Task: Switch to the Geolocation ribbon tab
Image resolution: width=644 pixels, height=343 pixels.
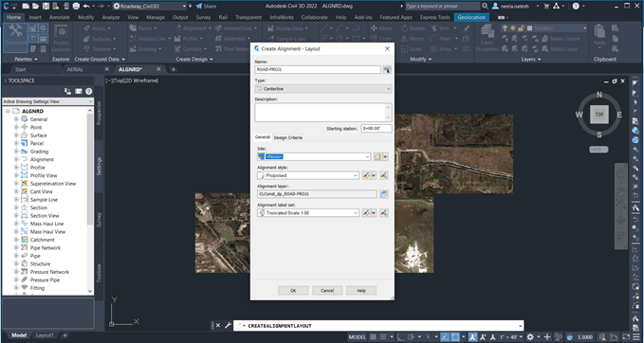Action: (471, 17)
